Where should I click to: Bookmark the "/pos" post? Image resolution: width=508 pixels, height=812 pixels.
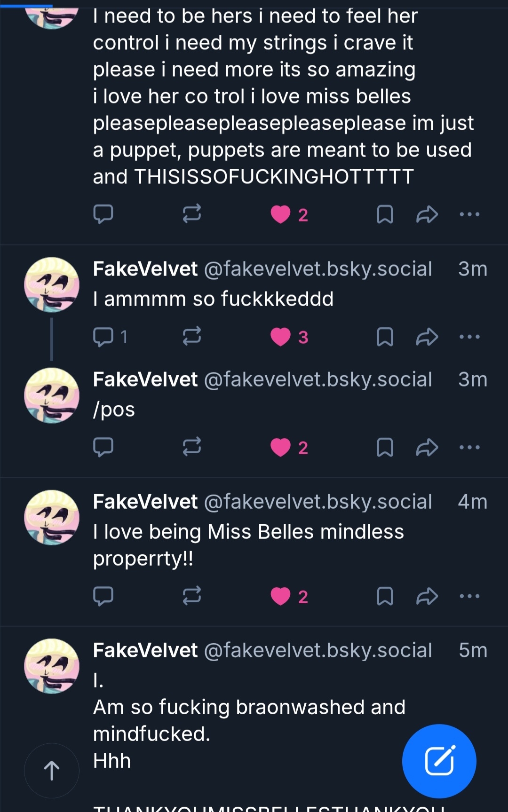(385, 447)
